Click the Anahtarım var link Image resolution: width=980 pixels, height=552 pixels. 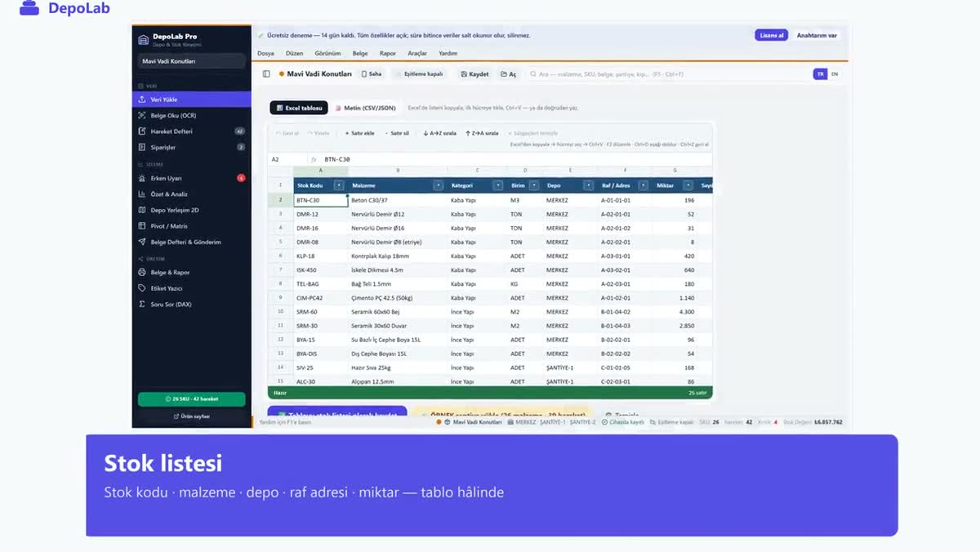coord(817,35)
